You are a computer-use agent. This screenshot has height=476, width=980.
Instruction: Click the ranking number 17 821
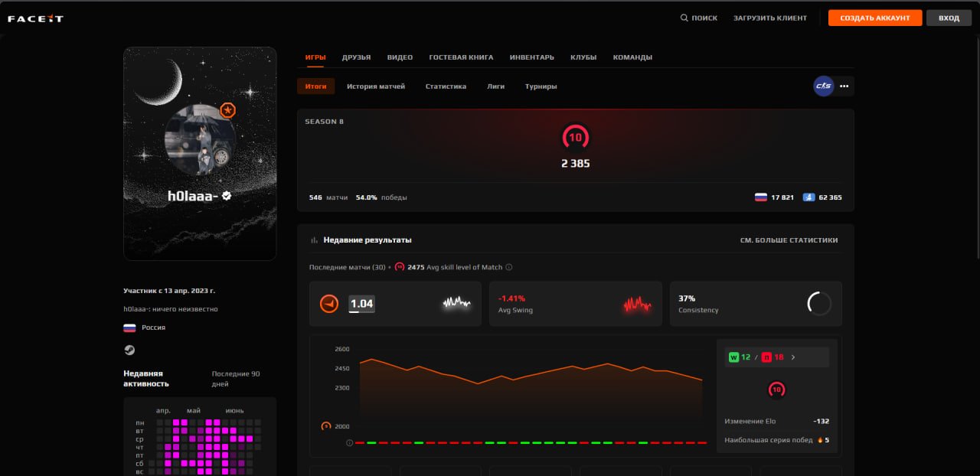(x=782, y=197)
